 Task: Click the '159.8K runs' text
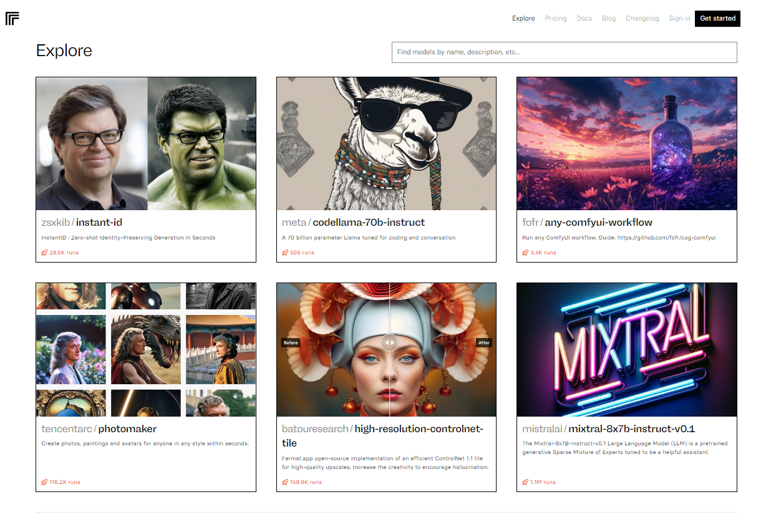[306, 482]
